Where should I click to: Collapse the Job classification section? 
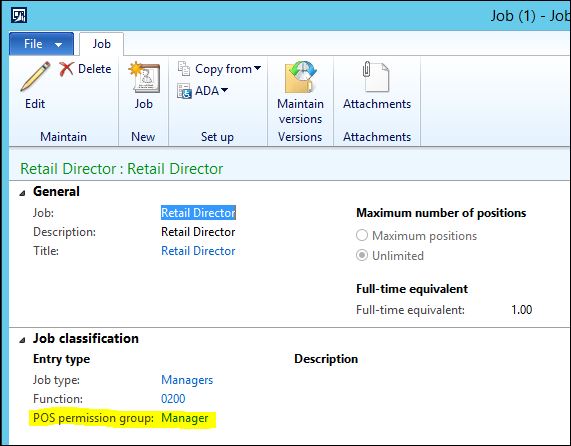coord(23,340)
